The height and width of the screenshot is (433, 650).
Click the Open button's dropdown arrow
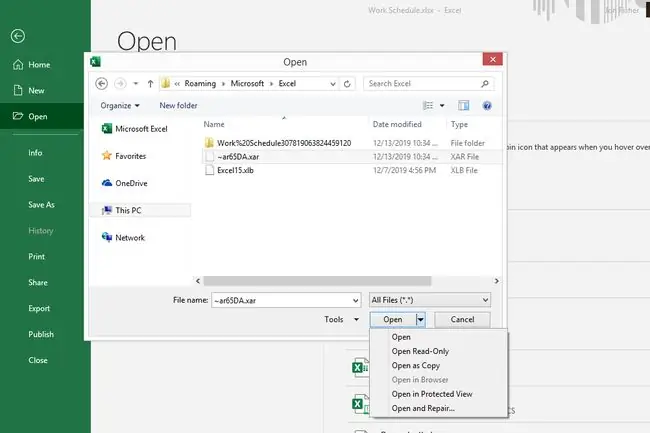421,319
